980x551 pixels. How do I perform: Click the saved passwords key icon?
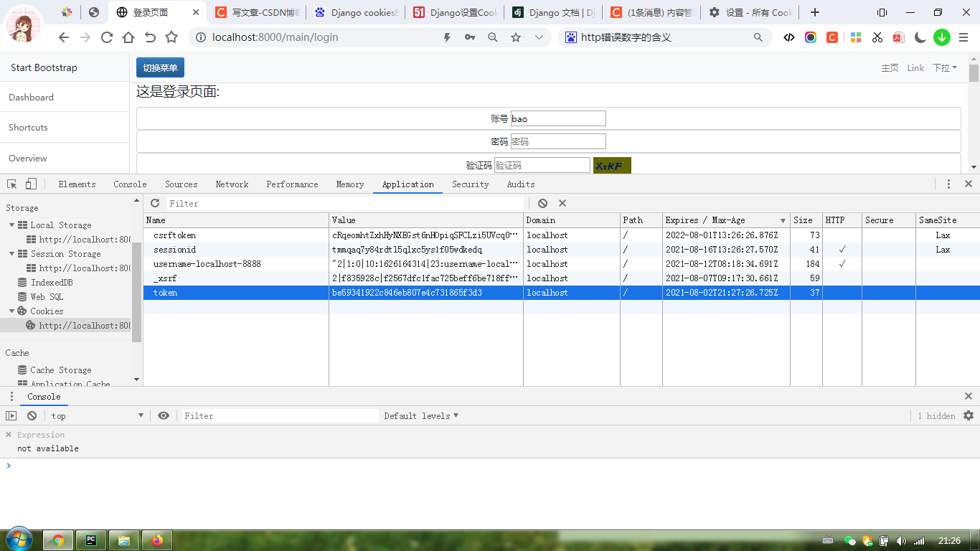(x=470, y=37)
